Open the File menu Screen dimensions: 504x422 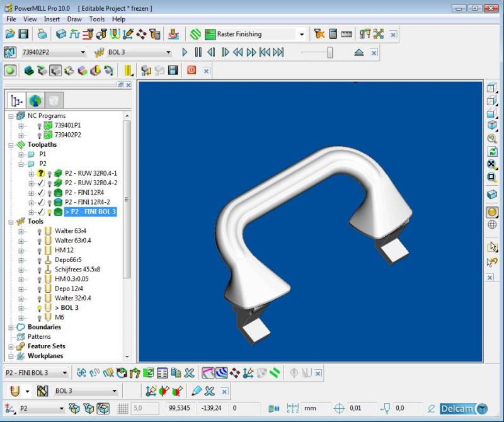coord(11,20)
